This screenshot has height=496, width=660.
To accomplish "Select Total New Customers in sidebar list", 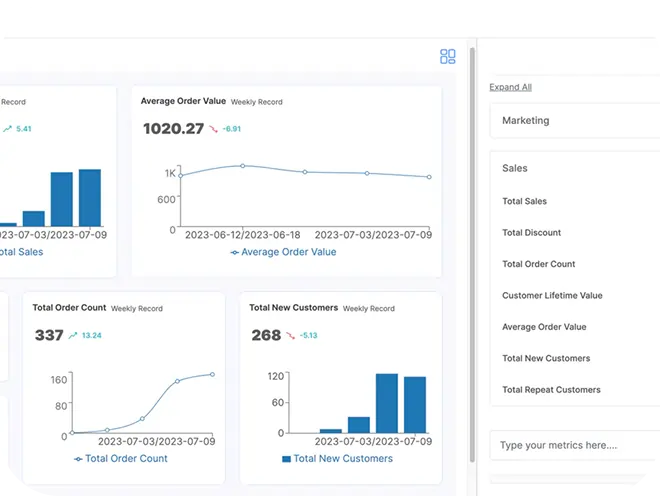I will [x=546, y=358].
